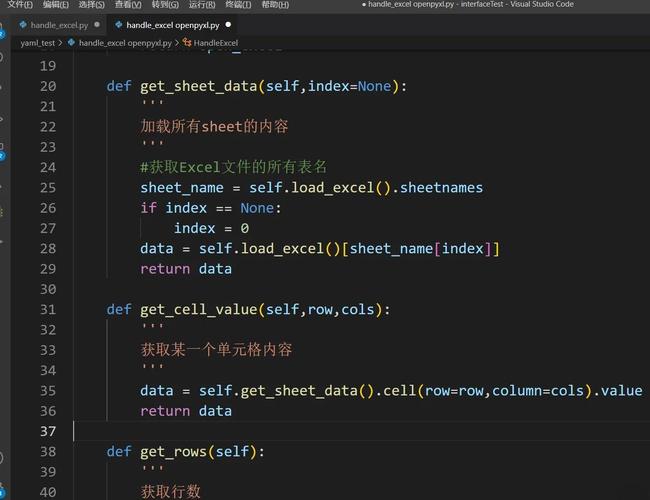Click the empty line 37
The image size is (650, 500).
click(361, 431)
